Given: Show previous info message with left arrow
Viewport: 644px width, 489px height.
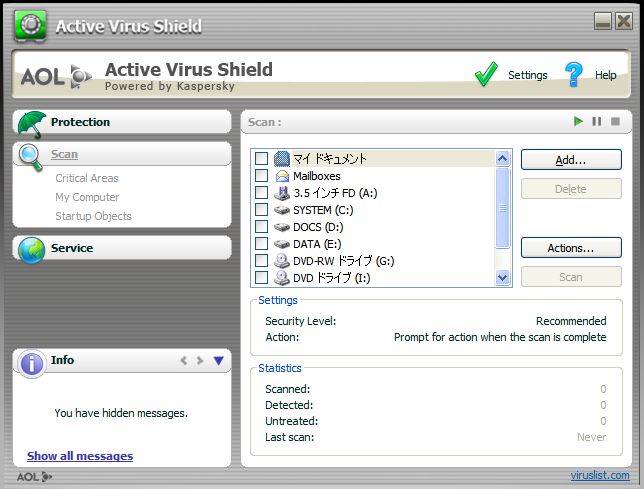Looking at the screenshot, I should point(184,360).
